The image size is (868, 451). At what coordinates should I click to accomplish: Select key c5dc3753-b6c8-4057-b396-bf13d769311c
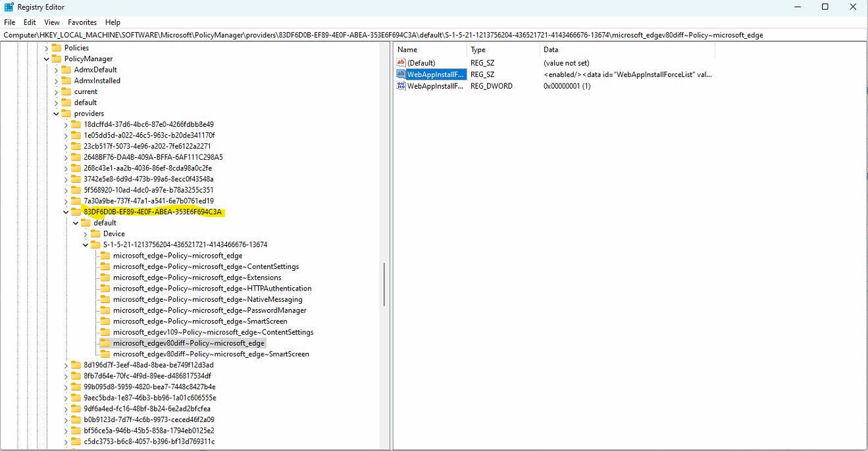tap(149, 442)
